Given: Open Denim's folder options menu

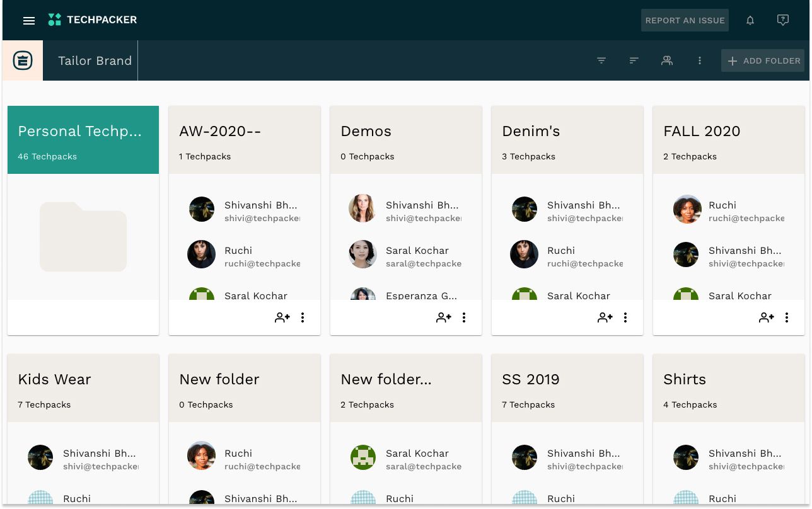Looking at the screenshot, I should [625, 317].
